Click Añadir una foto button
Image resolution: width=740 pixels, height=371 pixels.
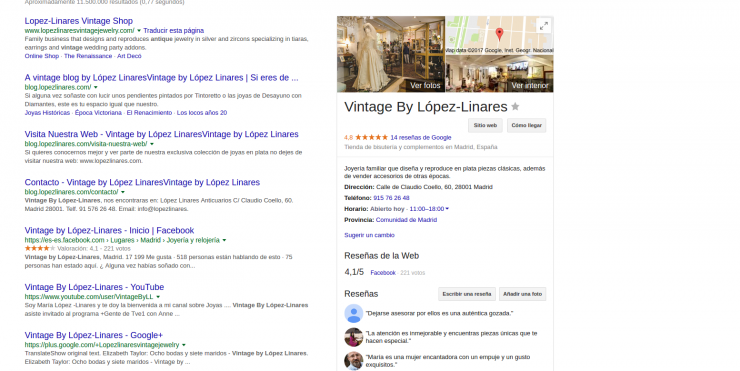point(522,294)
